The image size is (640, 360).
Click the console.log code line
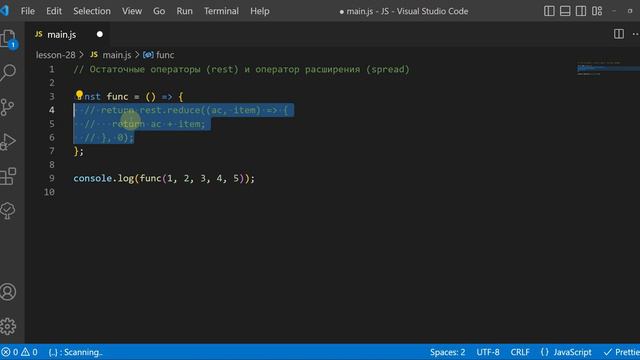[164, 178]
